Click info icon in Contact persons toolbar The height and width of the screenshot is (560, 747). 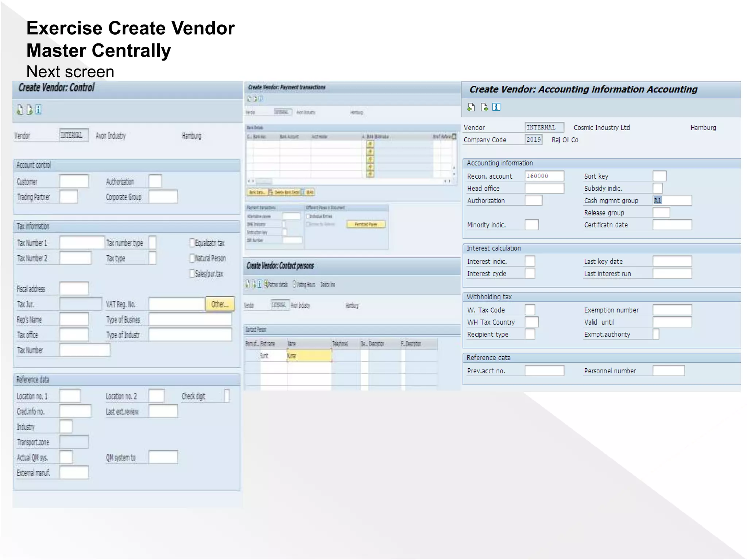tap(259, 284)
